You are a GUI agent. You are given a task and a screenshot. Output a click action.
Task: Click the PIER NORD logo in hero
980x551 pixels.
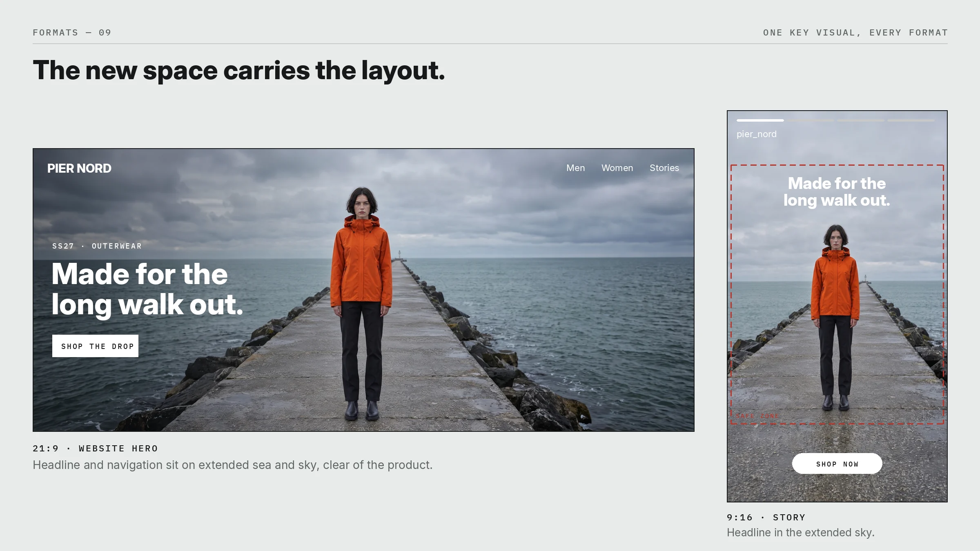point(79,168)
